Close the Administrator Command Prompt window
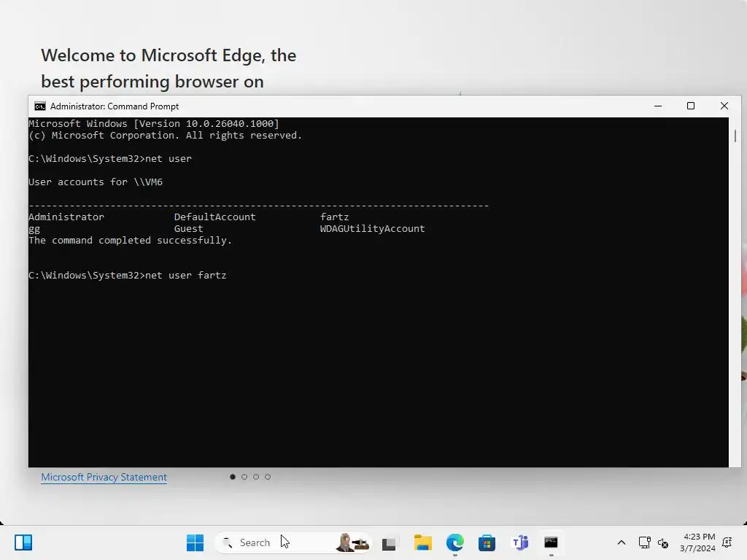This screenshot has height=560, width=747. point(724,106)
